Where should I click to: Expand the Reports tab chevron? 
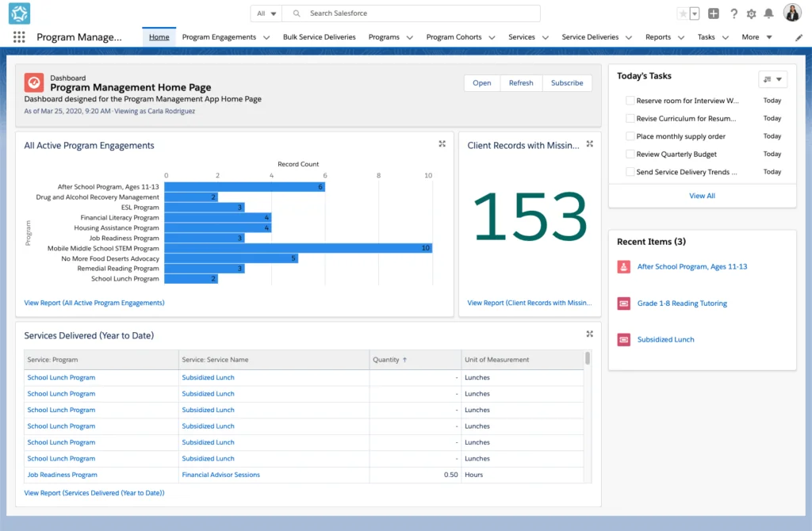681,37
